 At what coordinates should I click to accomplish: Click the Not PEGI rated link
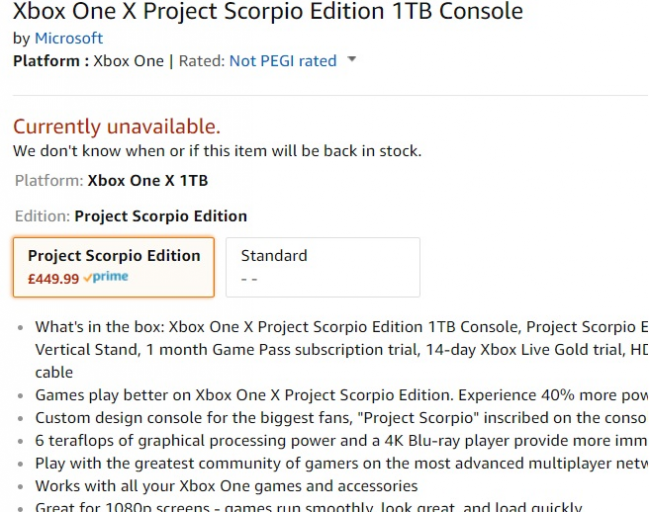283,61
